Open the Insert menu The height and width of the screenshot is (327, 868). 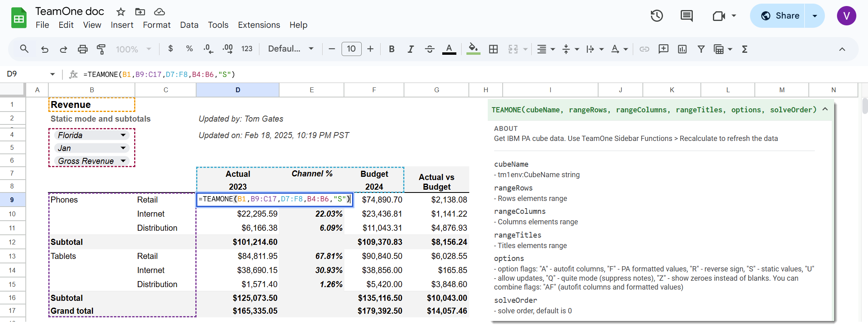coord(122,25)
